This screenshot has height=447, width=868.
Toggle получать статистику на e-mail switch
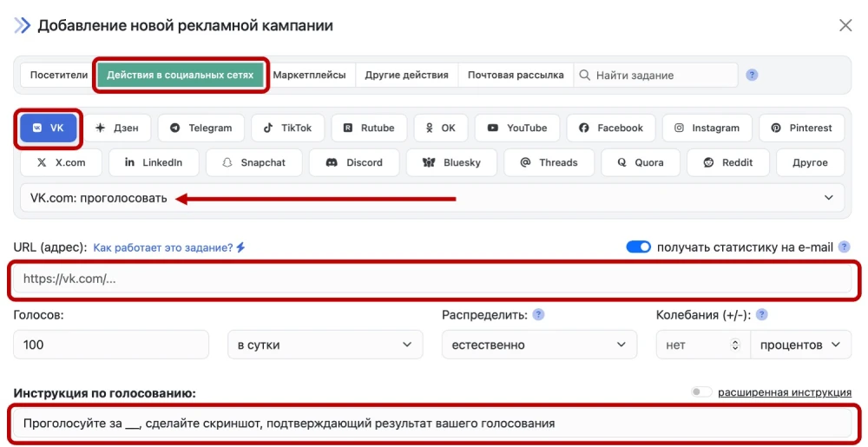tap(638, 247)
